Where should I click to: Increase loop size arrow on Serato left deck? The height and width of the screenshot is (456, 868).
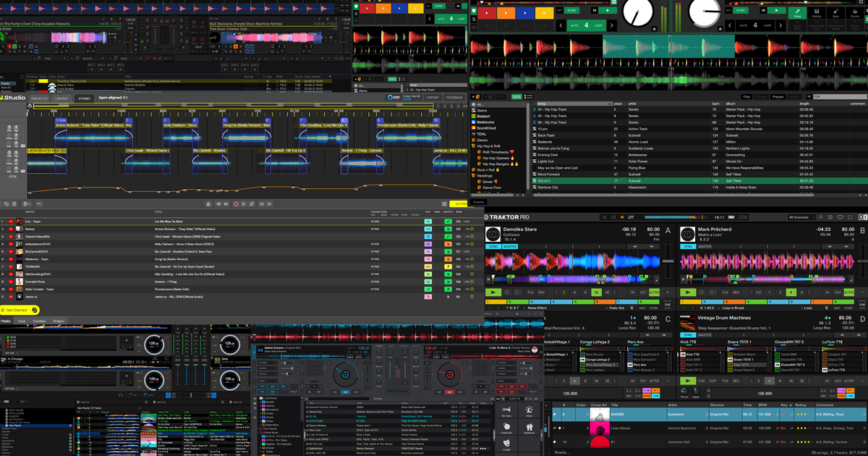coord(611,25)
